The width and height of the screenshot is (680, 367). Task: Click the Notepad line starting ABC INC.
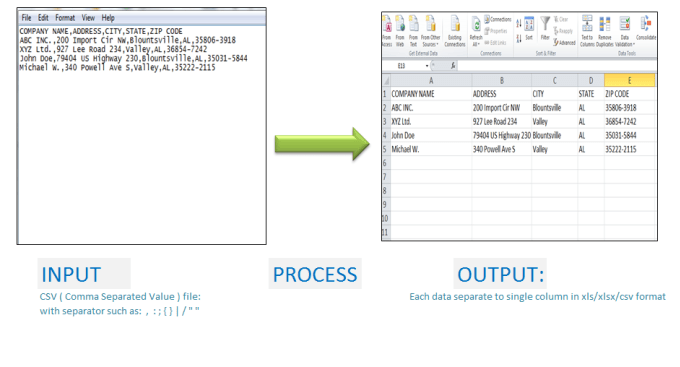click(x=128, y=40)
